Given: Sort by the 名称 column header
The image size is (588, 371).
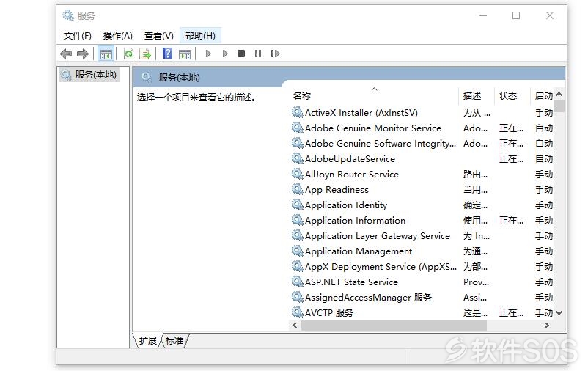Looking at the screenshot, I should [x=302, y=95].
